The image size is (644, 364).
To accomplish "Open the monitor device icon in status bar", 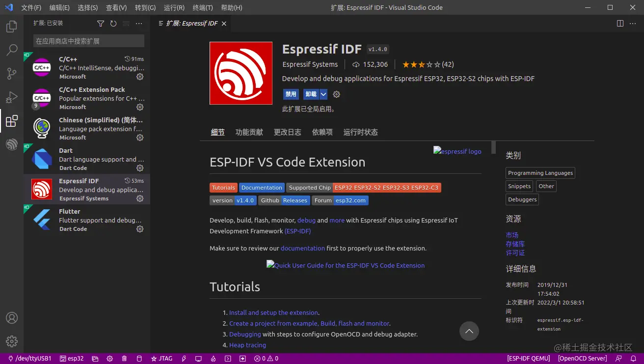I will [x=198, y=359].
